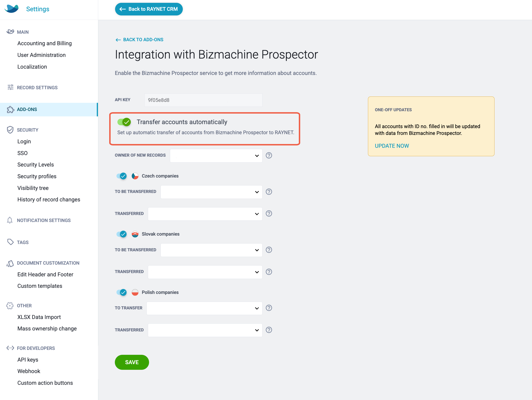Open Visibility tree page
Screen dimensions: 532x400
[33, 188]
